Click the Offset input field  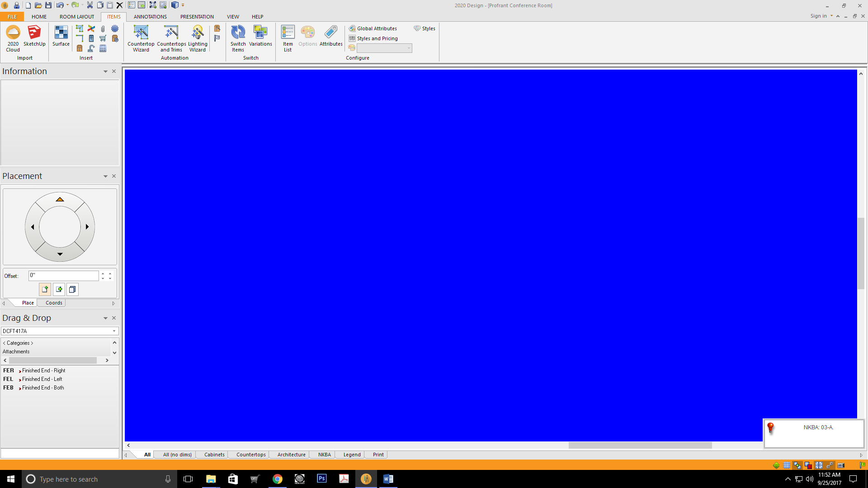coord(63,276)
